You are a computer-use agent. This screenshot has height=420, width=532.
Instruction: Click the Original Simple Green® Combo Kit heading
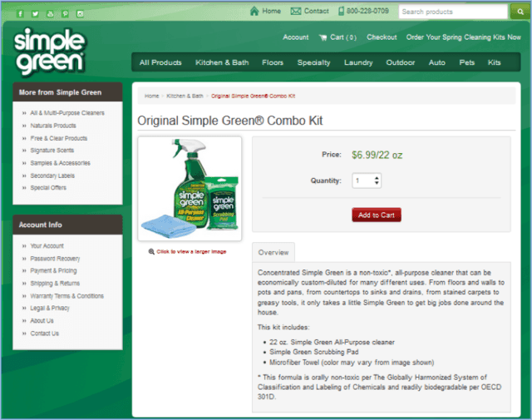tap(230, 121)
